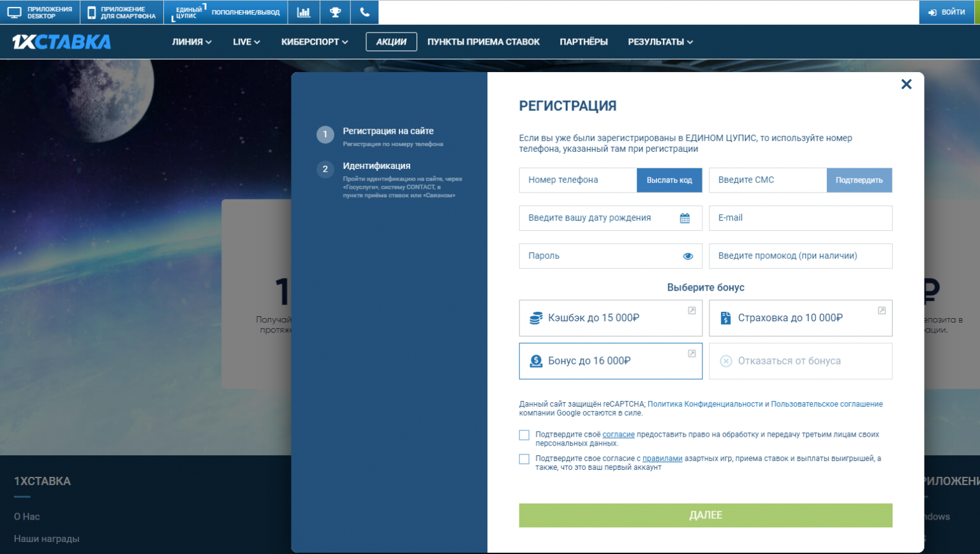Click the desktop application monitor icon
Screen dimensions: 980x554
tap(14, 12)
